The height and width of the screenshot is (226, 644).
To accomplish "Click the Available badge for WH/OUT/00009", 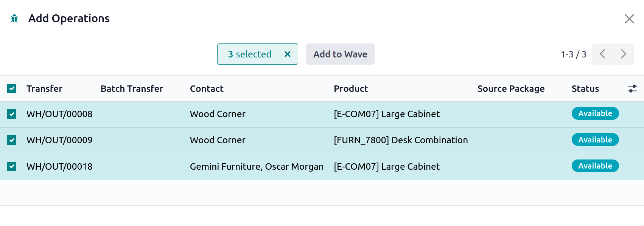I will coord(595,139).
